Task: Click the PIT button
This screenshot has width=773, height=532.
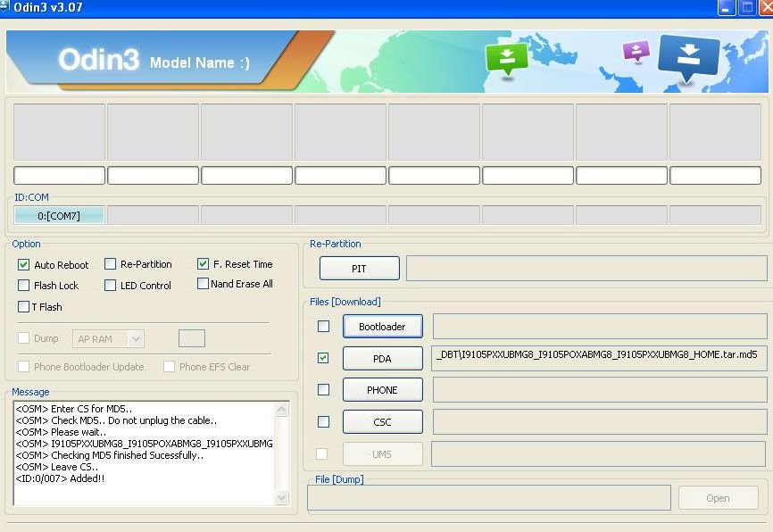Action: (360, 269)
